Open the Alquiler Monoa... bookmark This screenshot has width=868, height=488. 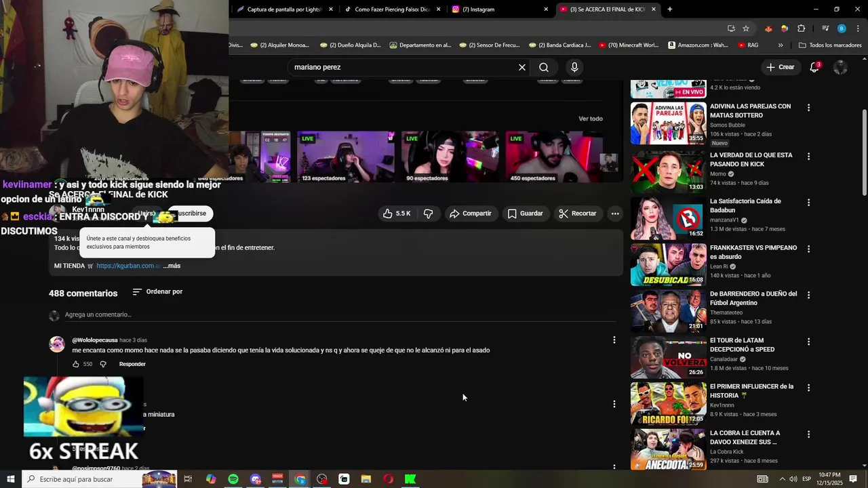click(279, 45)
